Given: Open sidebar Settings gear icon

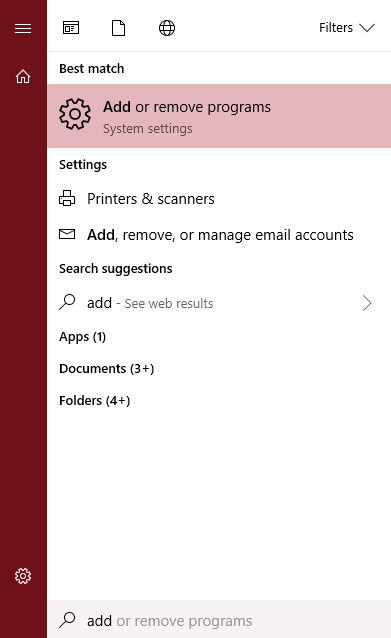Looking at the screenshot, I should (x=23, y=576).
